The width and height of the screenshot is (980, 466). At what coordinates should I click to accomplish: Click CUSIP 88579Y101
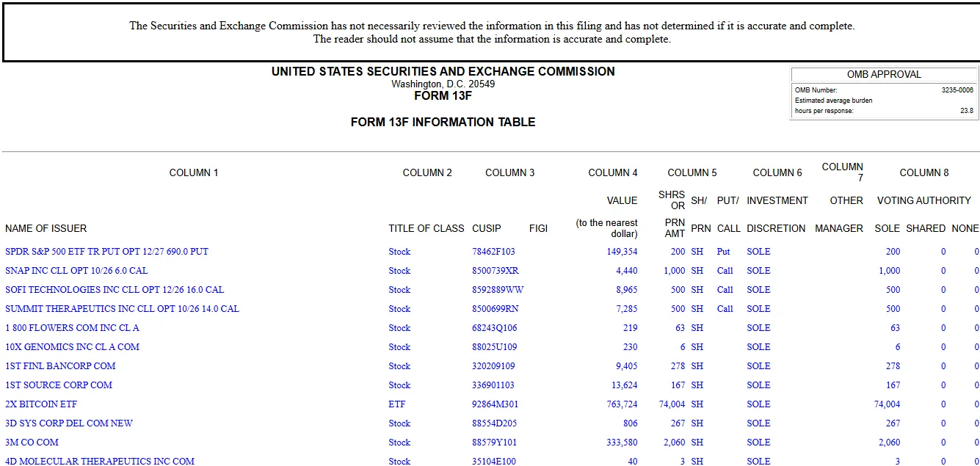495,443
